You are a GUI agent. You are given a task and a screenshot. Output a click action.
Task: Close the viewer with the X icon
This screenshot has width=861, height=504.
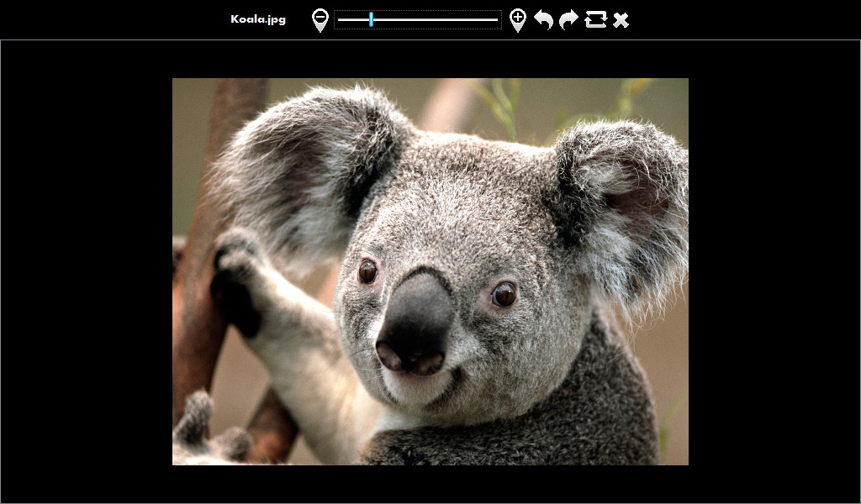point(621,20)
